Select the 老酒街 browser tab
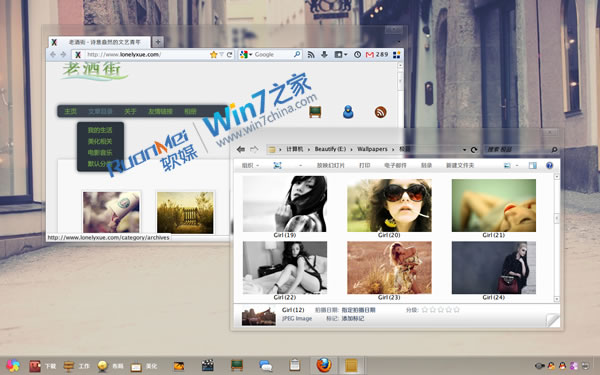Screen dimensions: 600x375 (100, 42)
